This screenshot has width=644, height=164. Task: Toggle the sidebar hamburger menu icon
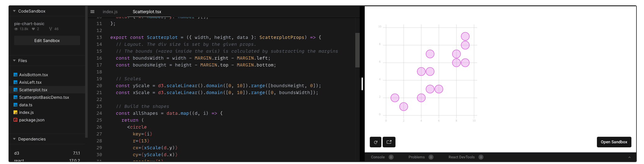[x=92, y=12]
